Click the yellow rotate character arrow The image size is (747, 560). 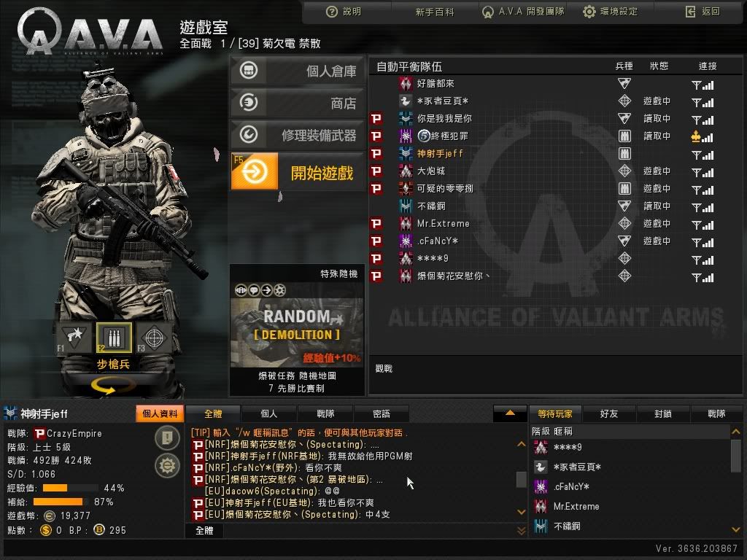pos(111,385)
